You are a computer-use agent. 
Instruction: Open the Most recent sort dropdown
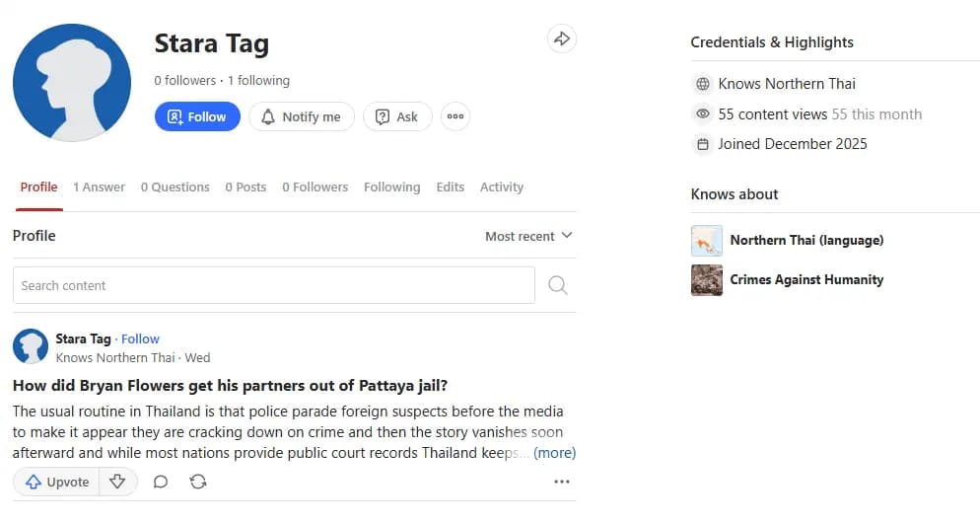pyautogui.click(x=528, y=236)
